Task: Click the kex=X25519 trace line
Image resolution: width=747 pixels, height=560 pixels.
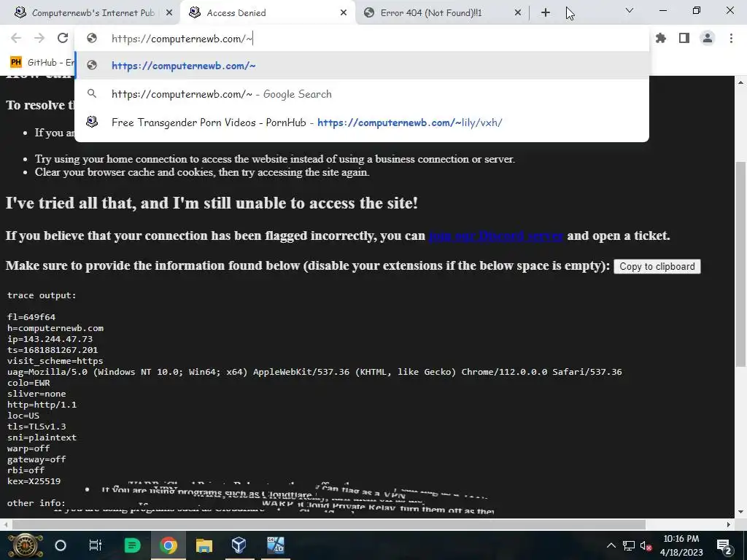Action: (34, 481)
